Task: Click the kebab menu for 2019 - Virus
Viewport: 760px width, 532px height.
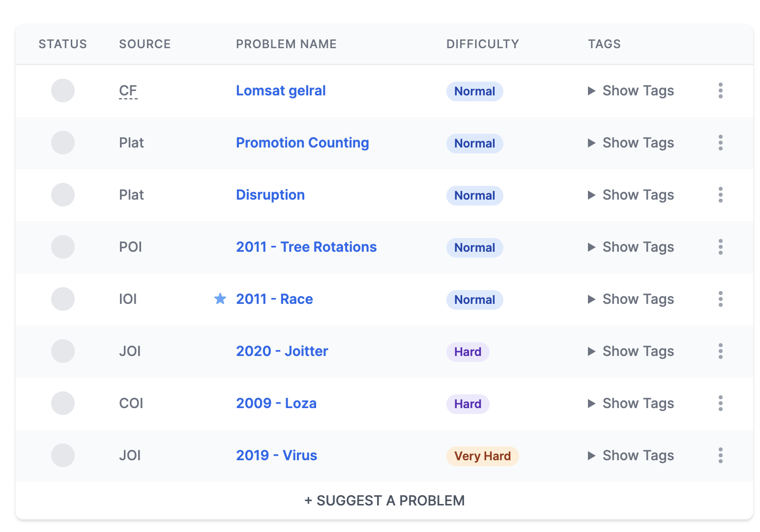Action: [720, 455]
